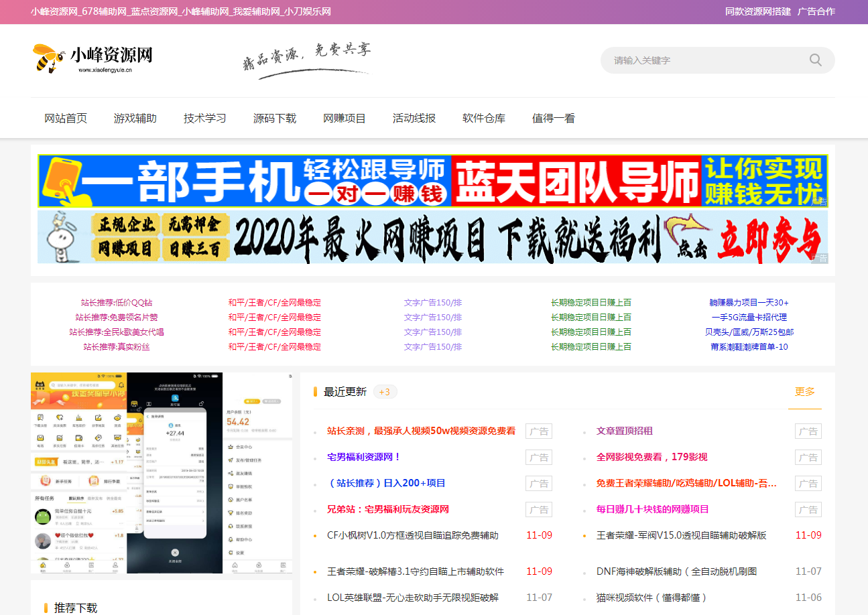The height and width of the screenshot is (615, 868).
Task: Open CF小枫树V1.0 article link
Action: pyautogui.click(x=413, y=535)
